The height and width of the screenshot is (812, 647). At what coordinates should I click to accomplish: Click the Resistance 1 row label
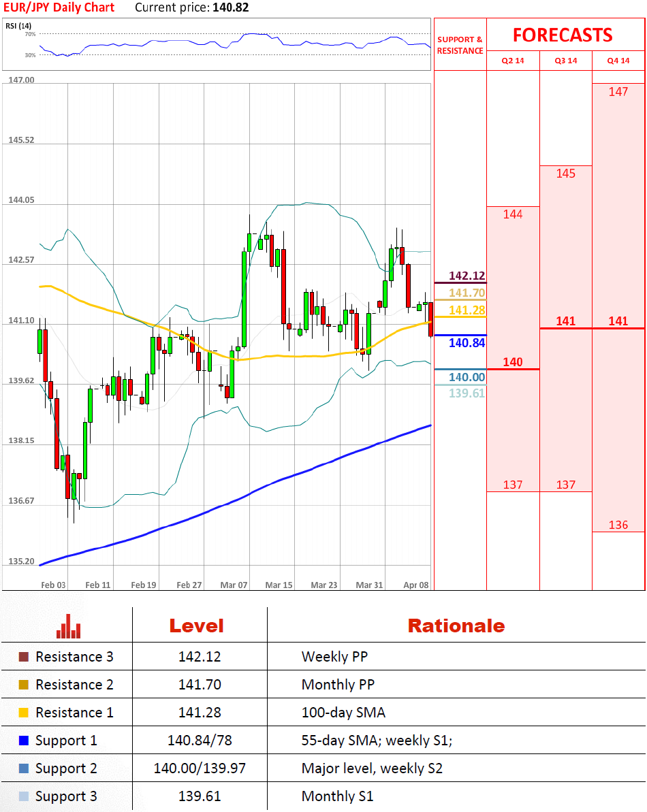click(x=74, y=713)
